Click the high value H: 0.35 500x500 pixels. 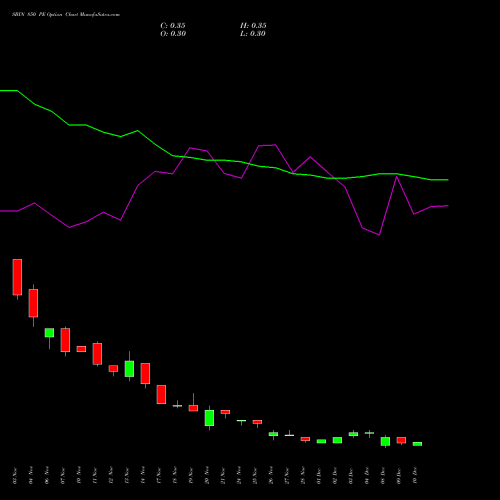tap(253, 26)
